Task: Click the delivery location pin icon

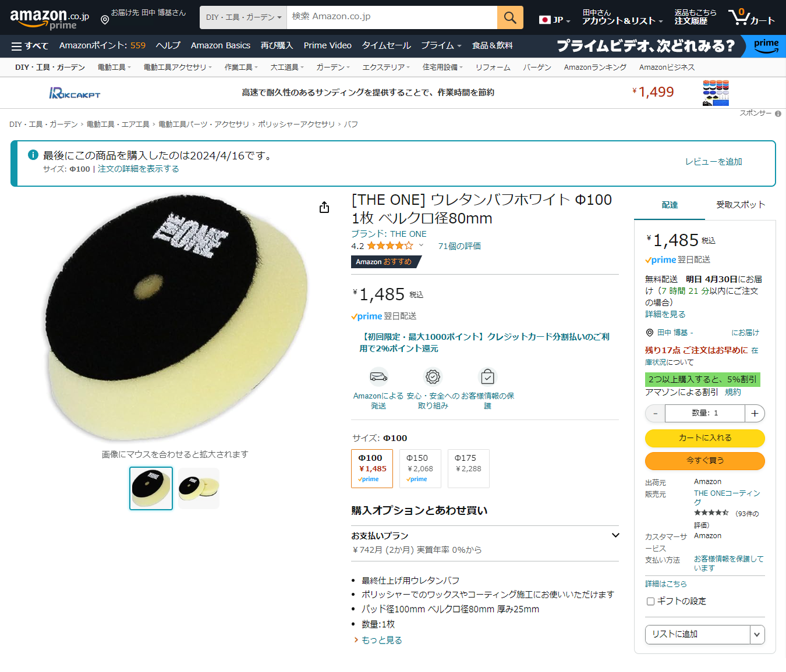Action: pyautogui.click(x=105, y=20)
